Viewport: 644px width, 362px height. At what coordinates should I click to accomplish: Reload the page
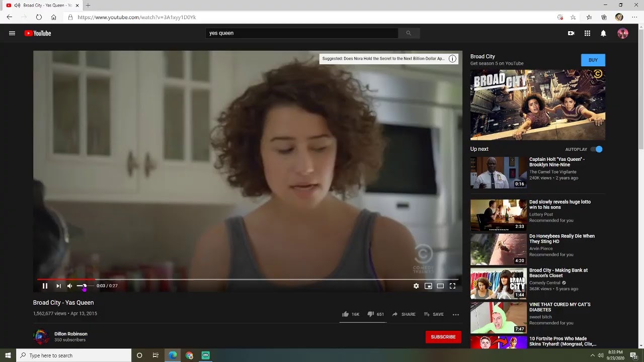point(39,17)
